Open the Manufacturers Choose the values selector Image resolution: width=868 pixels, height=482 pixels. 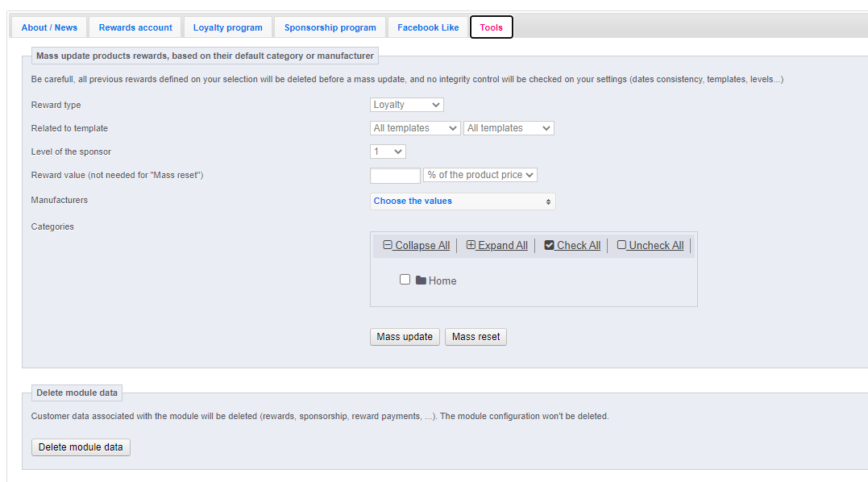(x=463, y=201)
